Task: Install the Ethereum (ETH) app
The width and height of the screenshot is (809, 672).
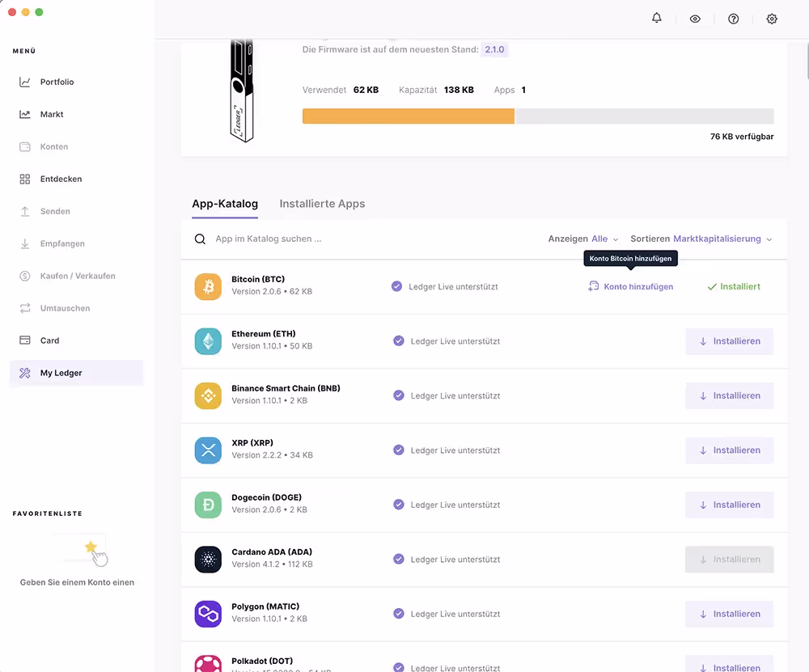Action: click(x=729, y=341)
